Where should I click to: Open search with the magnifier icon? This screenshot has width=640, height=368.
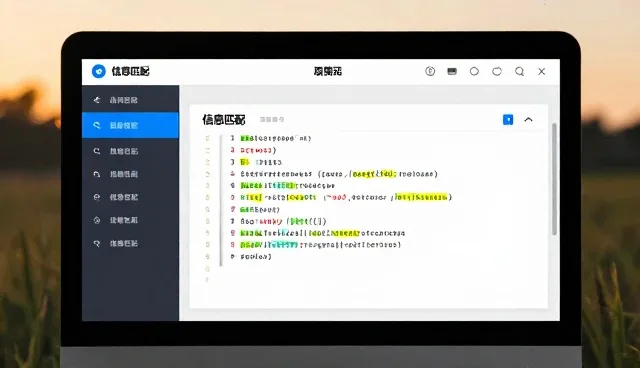[x=519, y=71]
